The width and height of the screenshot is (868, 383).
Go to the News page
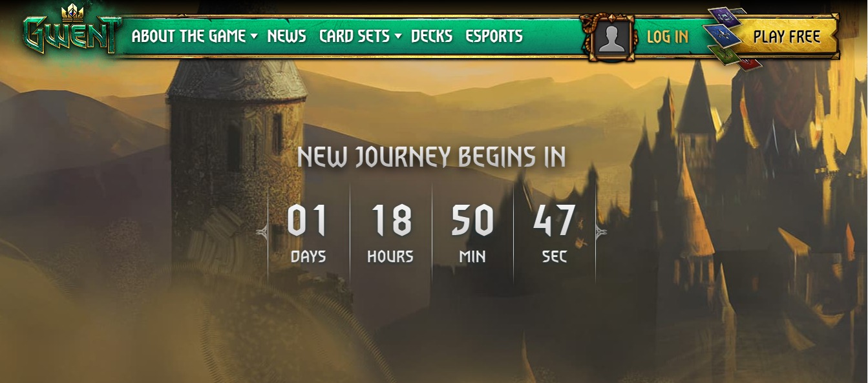click(x=286, y=36)
